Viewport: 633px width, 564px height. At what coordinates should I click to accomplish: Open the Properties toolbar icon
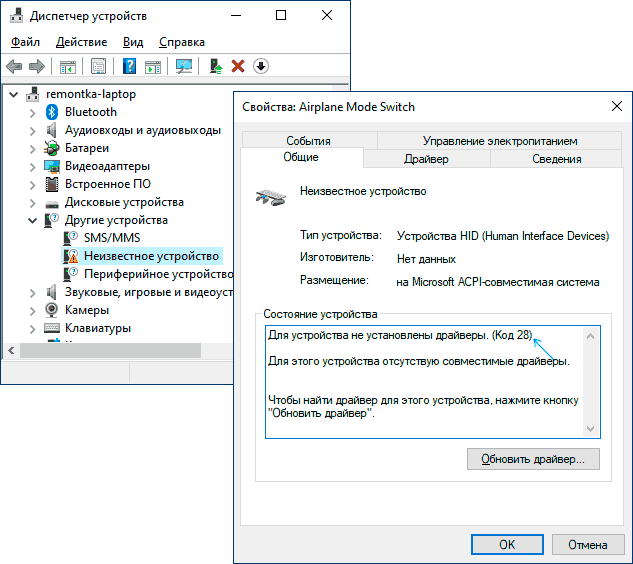[x=98, y=66]
